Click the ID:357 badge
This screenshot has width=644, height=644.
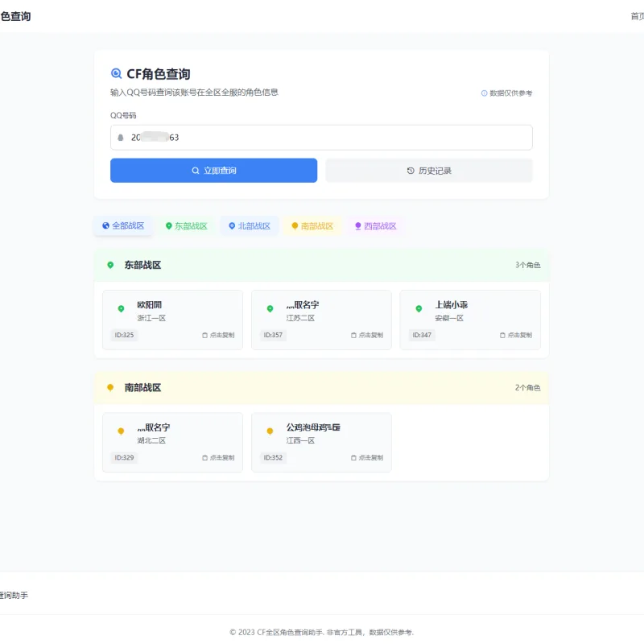click(273, 335)
